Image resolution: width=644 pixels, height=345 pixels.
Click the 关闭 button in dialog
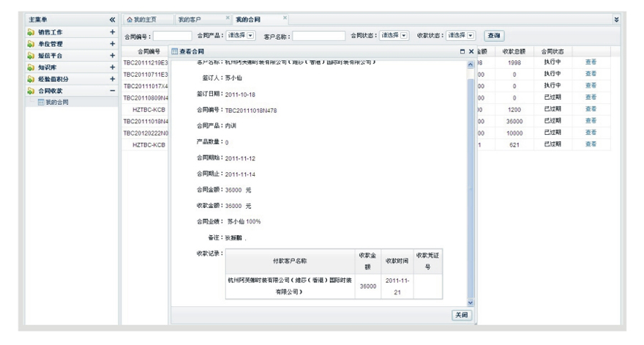tap(461, 315)
